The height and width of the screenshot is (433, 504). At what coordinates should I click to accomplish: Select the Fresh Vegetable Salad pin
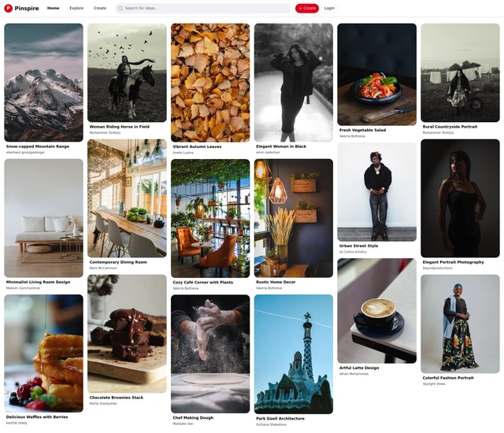376,73
